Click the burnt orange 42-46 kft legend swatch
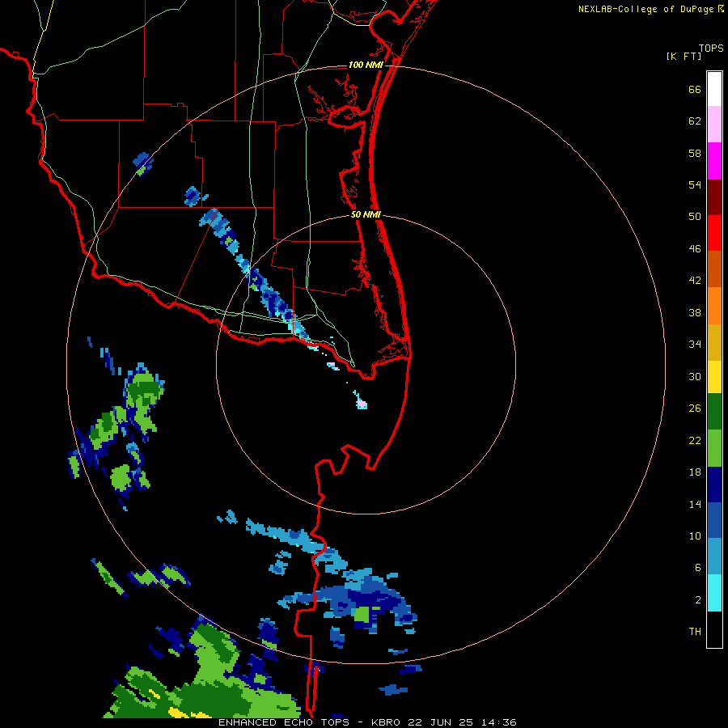 pos(714,269)
